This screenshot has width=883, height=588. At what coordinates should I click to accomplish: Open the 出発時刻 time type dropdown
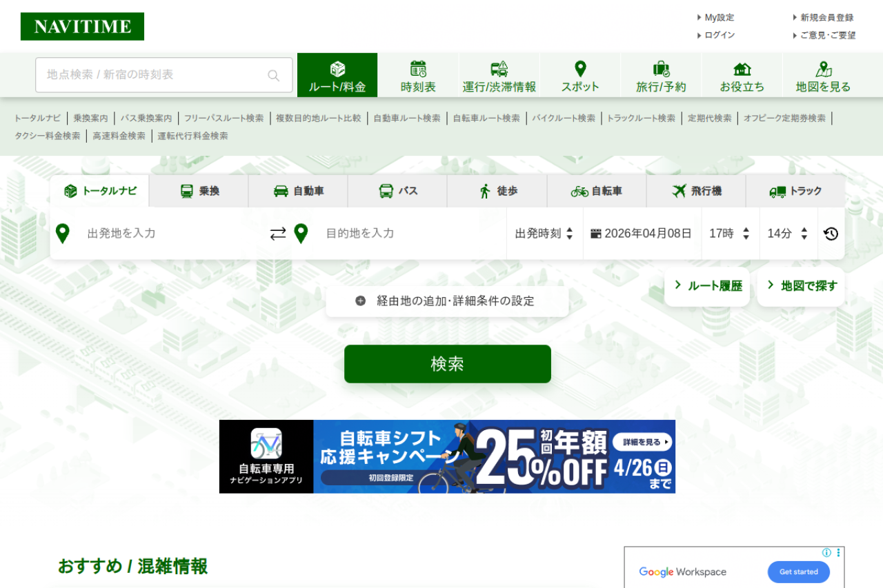(544, 234)
